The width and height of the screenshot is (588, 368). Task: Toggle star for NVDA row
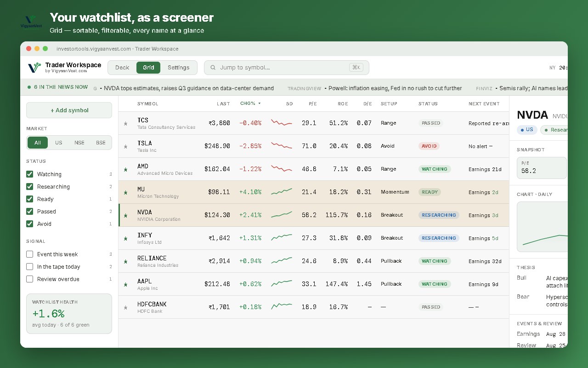point(125,215)
